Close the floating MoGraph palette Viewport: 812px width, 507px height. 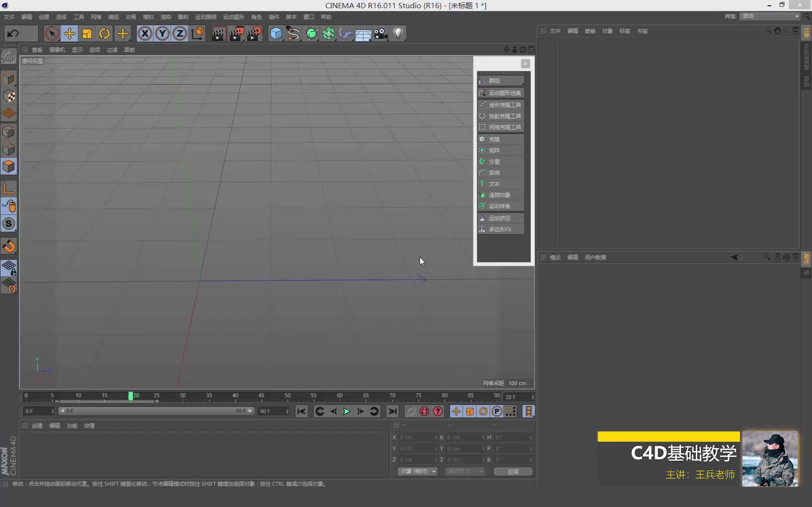(x=526, y=64)
